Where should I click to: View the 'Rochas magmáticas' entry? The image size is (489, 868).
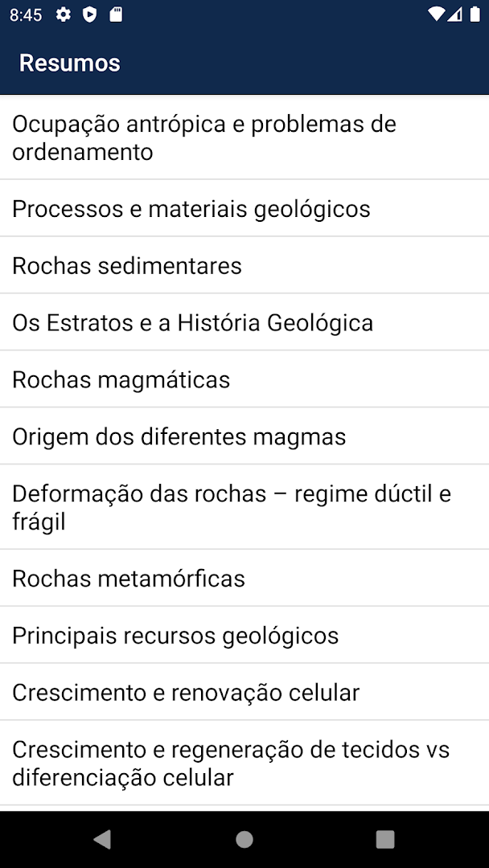[121, 379]
